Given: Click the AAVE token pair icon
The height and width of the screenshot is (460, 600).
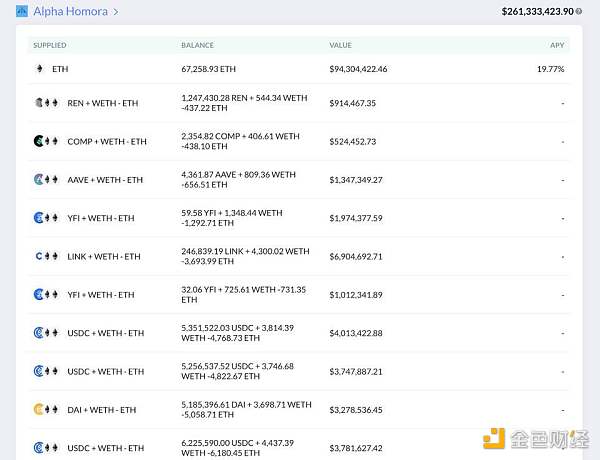Looking at the screenshot, I should tap(41, 180).
